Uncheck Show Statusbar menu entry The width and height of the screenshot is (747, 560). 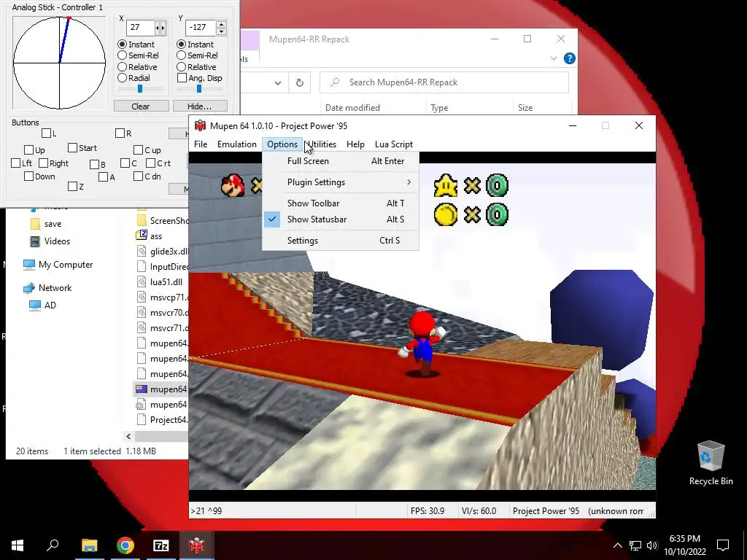pyautogui.click(x=340, y=219)
